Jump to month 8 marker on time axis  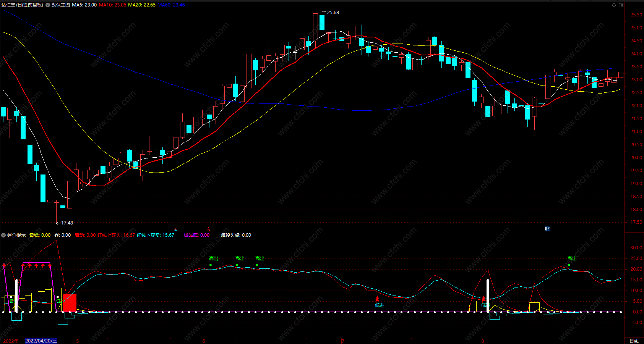click(482, 341)
